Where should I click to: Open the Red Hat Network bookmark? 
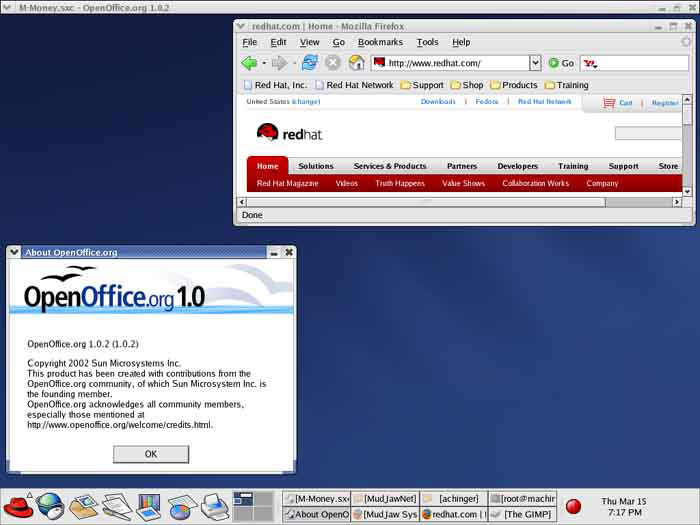click(354, 85)
